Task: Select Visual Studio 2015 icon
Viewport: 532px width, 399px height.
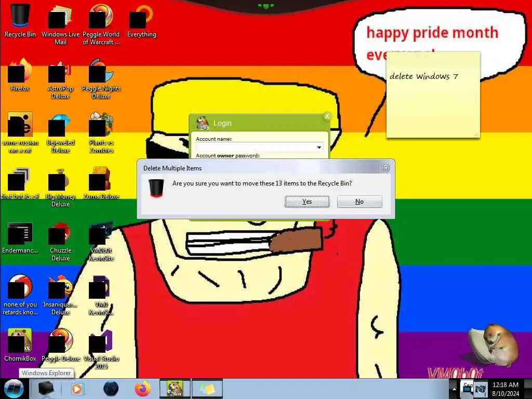Action: [101, 349]
